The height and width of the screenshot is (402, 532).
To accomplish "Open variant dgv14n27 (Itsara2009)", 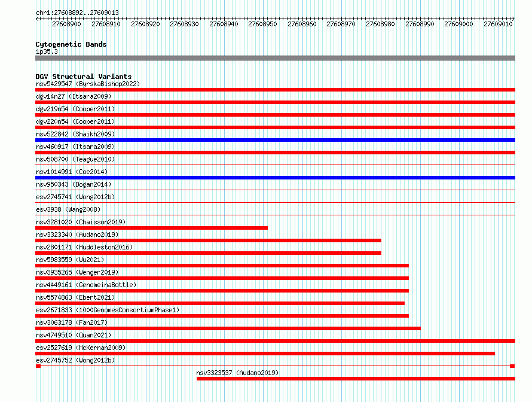I will click(x=74, y=96).
